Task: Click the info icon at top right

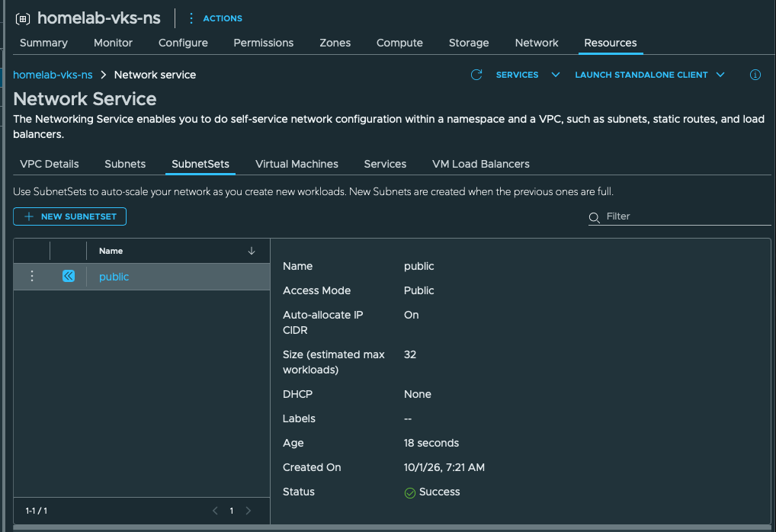Action: (755, 75)
